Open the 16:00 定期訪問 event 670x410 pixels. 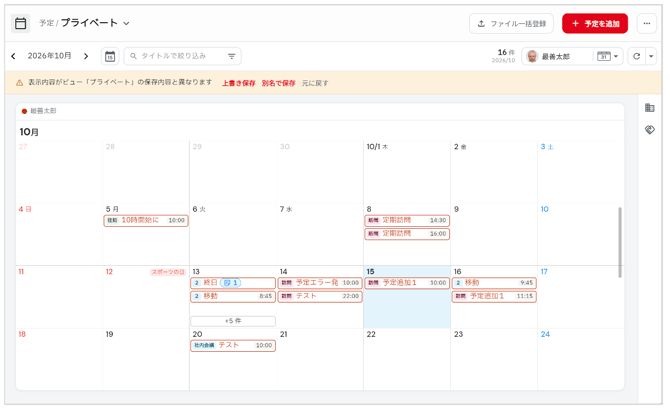coord(407,234)
